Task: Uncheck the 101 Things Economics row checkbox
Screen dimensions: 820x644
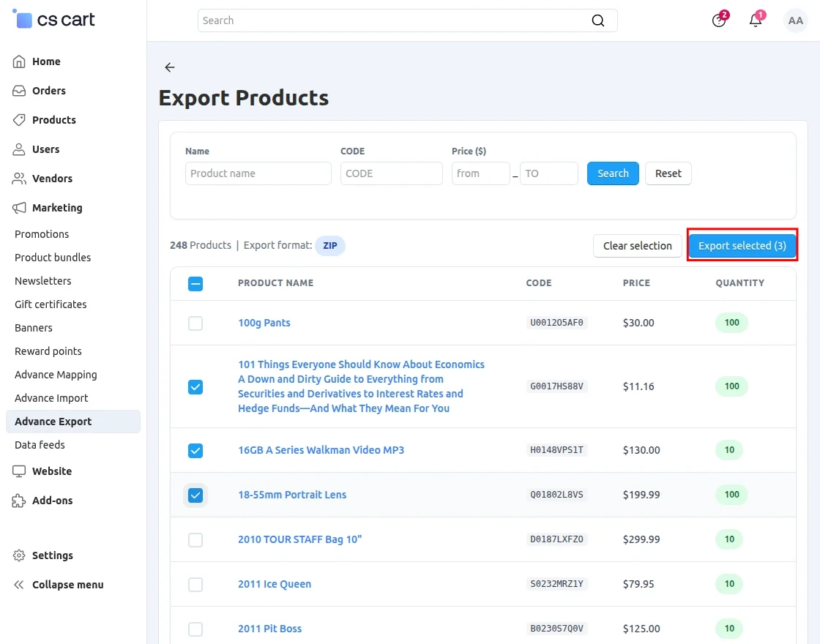Action: pos(195,387)
